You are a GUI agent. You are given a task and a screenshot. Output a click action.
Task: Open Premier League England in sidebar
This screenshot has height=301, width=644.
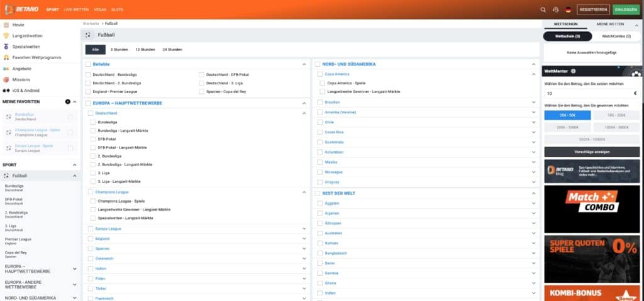click(x=18, y=241)
